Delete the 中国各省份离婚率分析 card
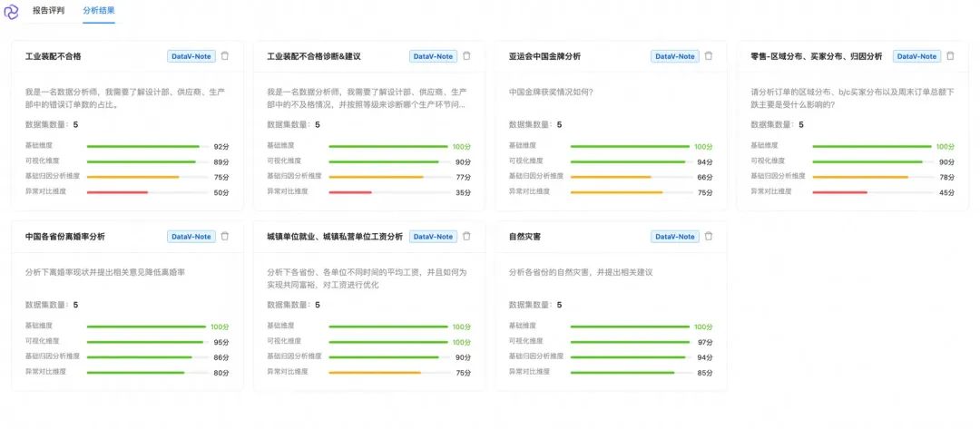 225,237
